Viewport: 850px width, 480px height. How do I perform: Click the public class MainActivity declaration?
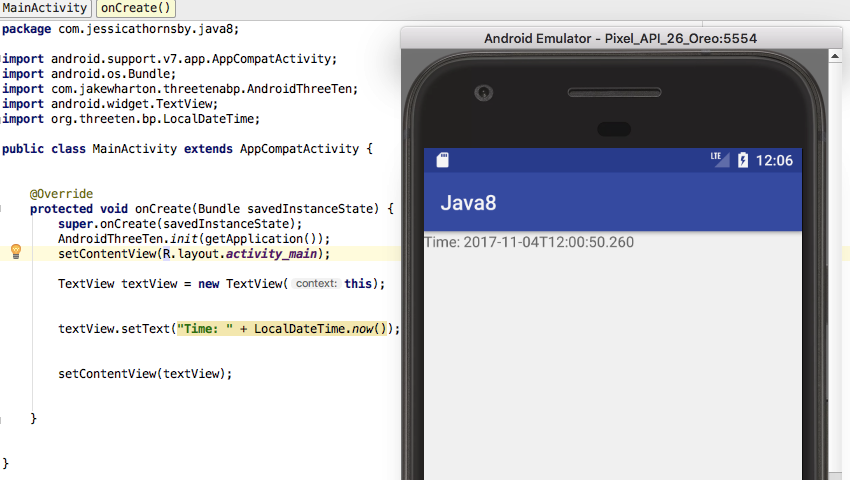point(188,149)
